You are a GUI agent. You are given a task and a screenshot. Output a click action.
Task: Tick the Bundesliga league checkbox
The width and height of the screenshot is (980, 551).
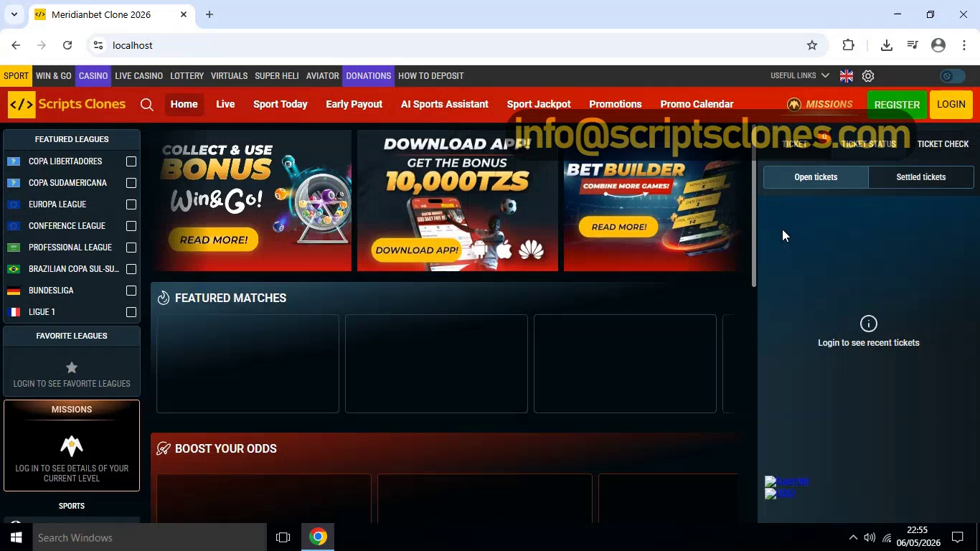point(131,291)
